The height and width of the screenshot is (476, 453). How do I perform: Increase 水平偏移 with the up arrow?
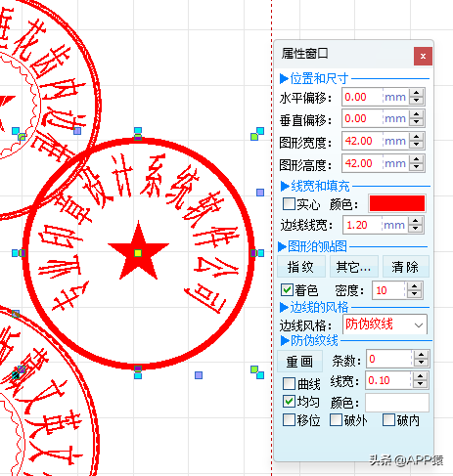[x=417, y=93]
